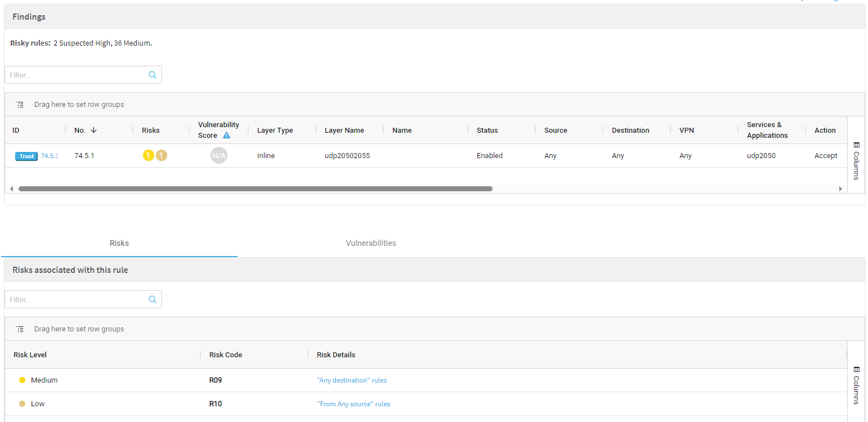Click the Vulnerability Score info warning icon

click(226, 136)
